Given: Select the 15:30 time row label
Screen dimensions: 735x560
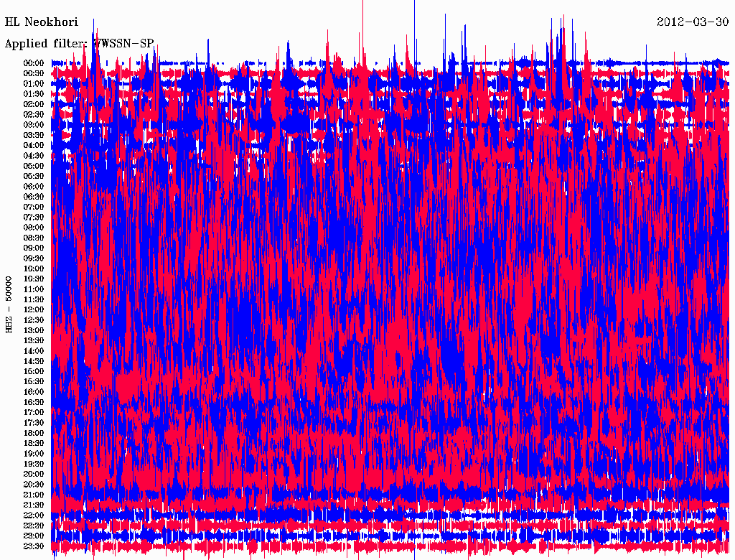Looking at the screenshot, I should click(x=34, y=382).
